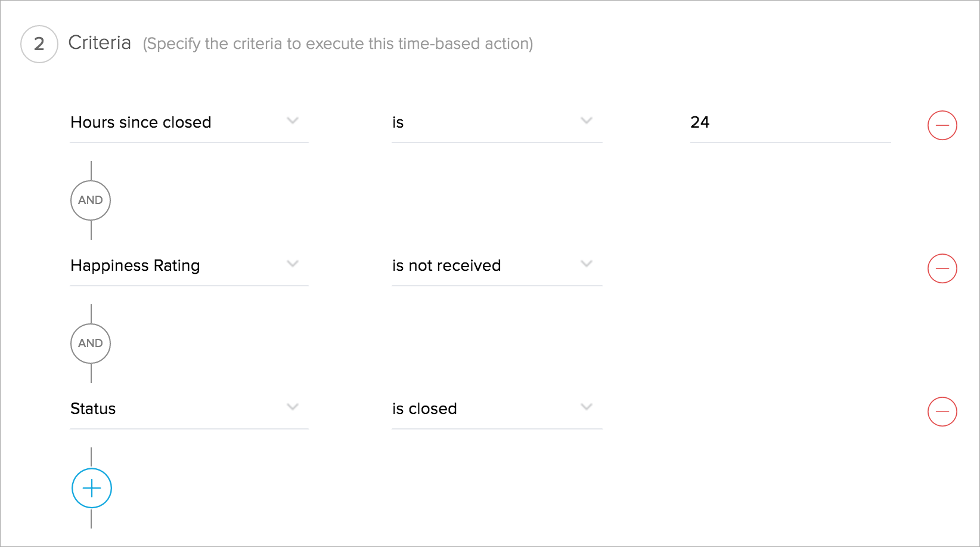Screen dimensions: 980x547
Task: Click the 'Criteria' section heading
Action: 100,43
